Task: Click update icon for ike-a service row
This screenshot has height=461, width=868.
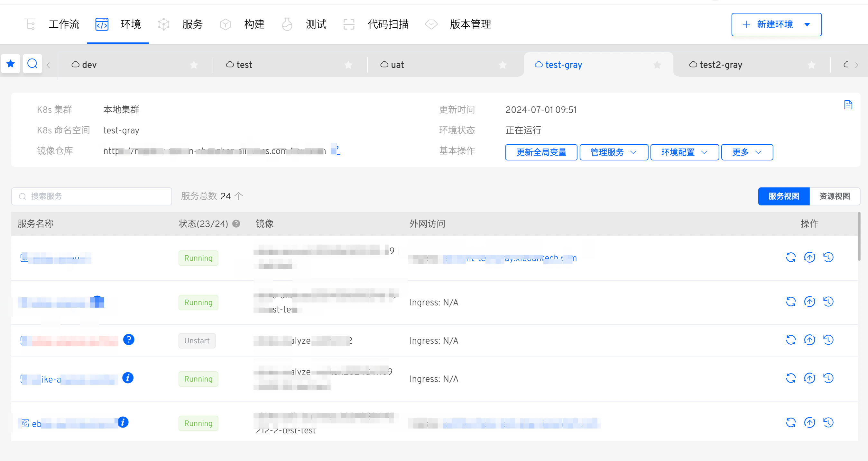Action: pos(809,378)
